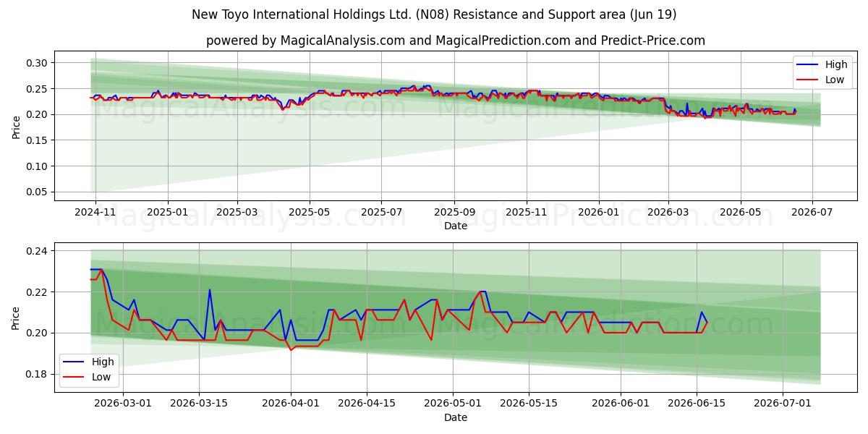Click the 2026-07-01 tick label on bottom chart
The image size is (868, 434).
783,404
